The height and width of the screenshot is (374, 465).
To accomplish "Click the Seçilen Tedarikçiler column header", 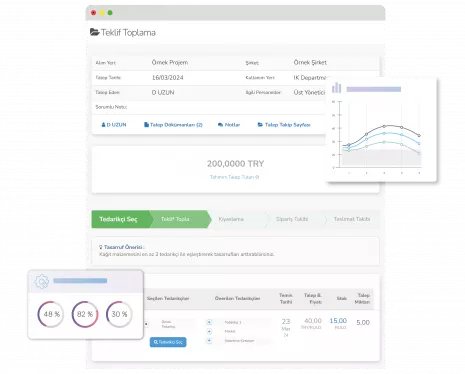I will [x=168, y=298].
